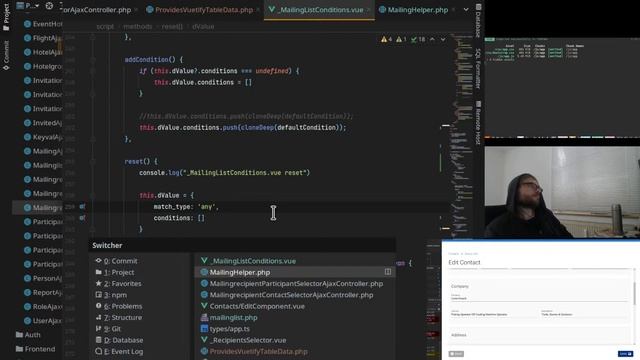Open the UserAjax... file in Project tree
This screenshot has width=640, height=360.
(43, 321)
